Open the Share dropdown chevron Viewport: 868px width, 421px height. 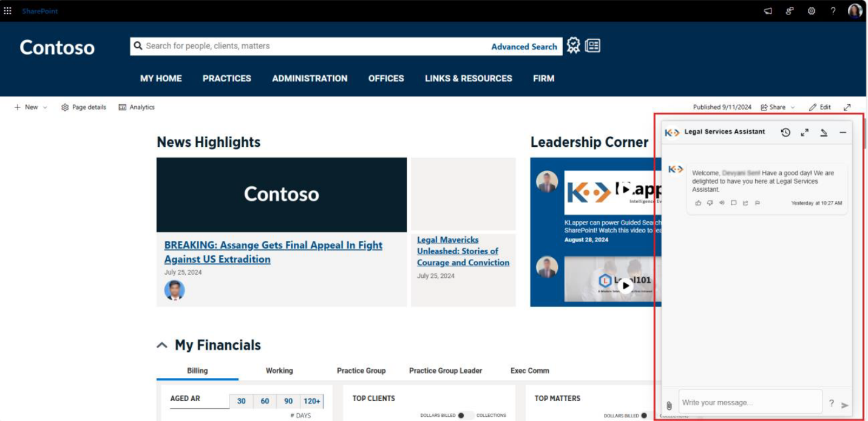792,107
